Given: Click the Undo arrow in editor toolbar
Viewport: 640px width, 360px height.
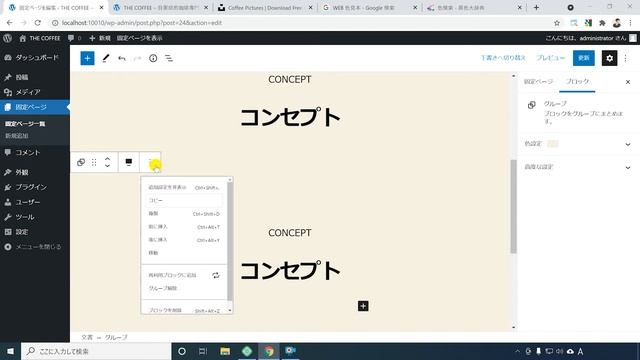Looking at the screenshot, I should tap(122, 58).
